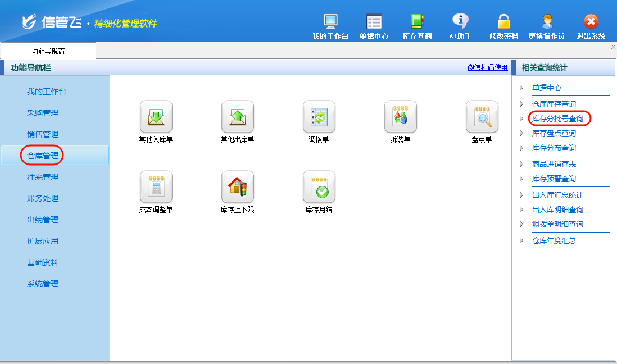Open the 其他入库单 icon
617x364 pixels.
click(x=156, y=116)
